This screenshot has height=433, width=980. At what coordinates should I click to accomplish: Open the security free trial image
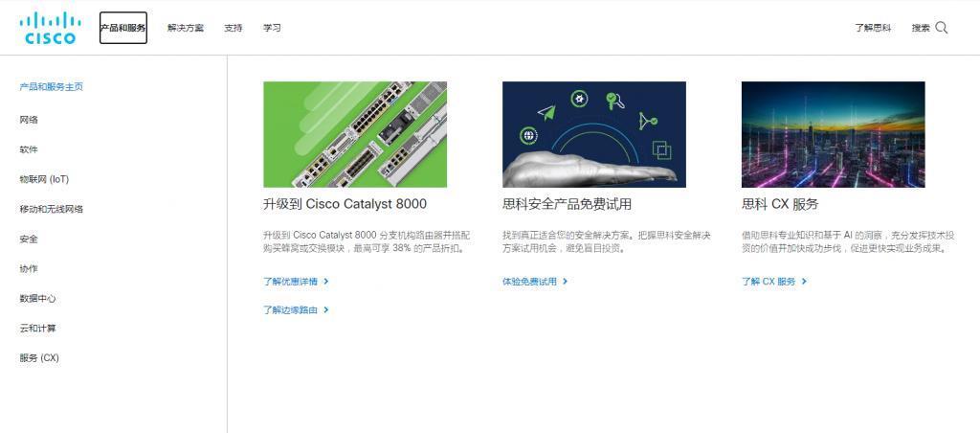pos(593,134)
